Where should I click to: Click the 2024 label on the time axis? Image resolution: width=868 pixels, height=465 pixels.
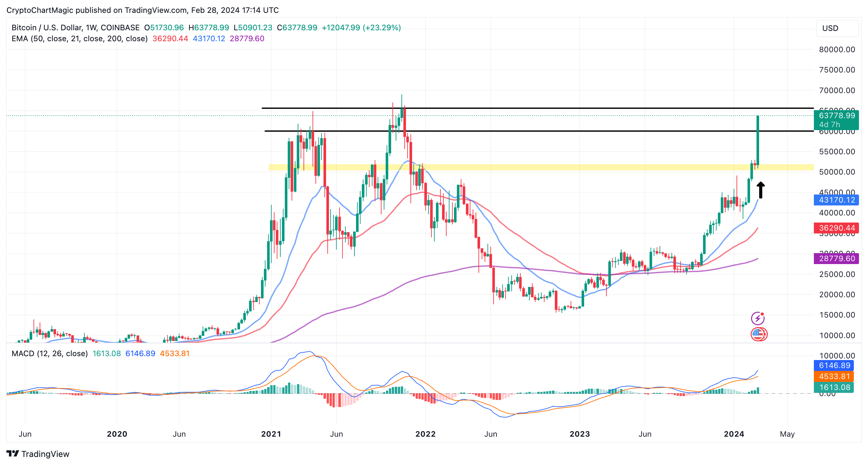coord(734,434)
